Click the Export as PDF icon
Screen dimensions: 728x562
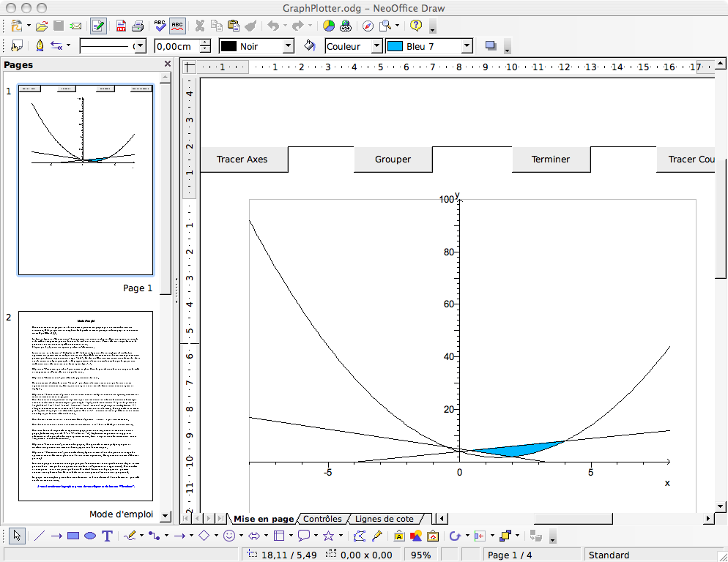point(121,26)
